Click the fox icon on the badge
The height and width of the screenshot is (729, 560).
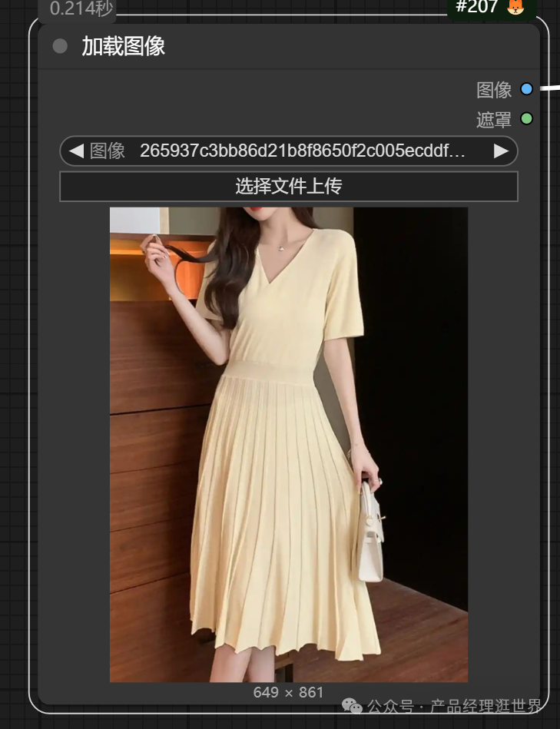[515, 6]
